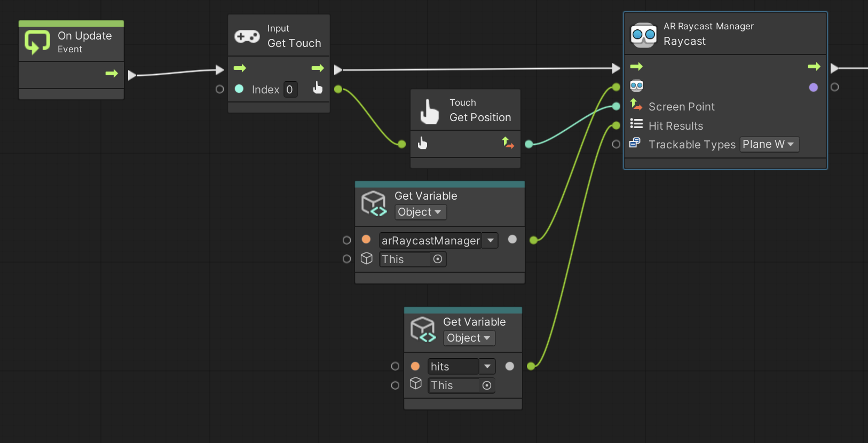Viewport: 868px width, 443px height.
Task: Expand the hits variable name dropdown arrow
Action: [x=487, y=366]
